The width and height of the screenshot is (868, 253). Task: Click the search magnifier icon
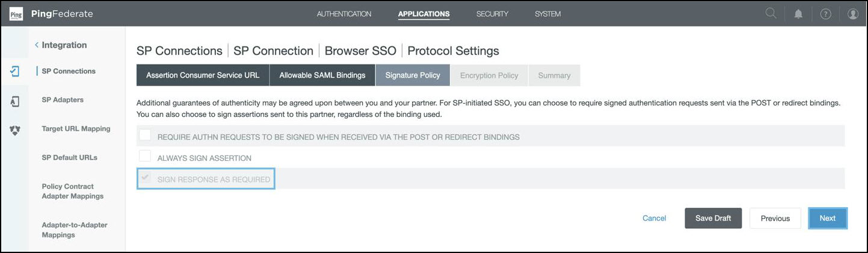(771, 13)
